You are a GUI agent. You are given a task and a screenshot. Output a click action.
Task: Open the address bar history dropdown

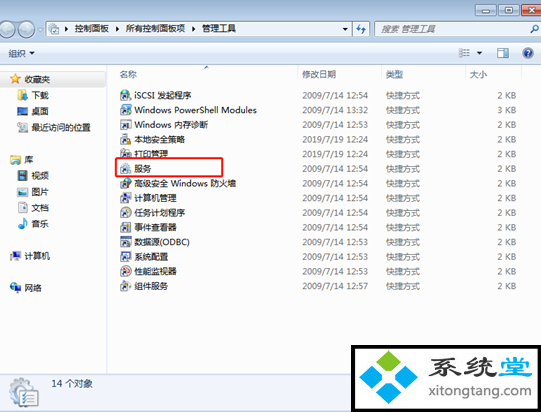345,29
